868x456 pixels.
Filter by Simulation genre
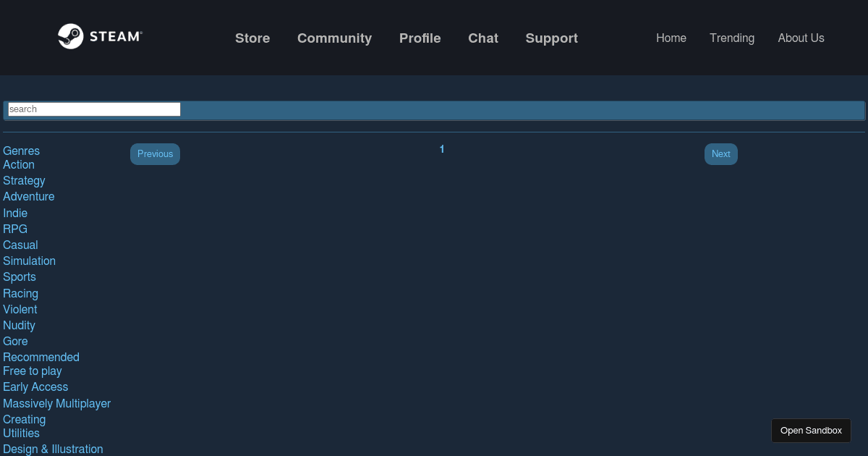(x=29, y=261)
